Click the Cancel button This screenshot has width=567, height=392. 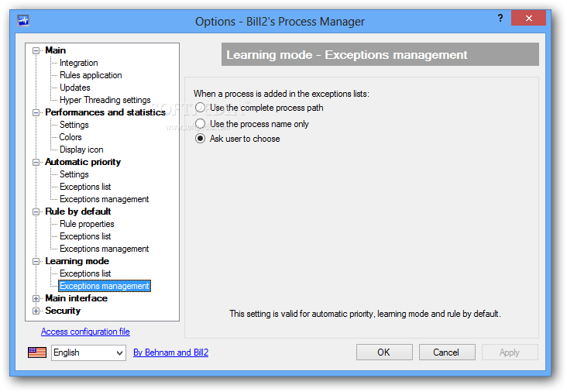click(447, 352)
